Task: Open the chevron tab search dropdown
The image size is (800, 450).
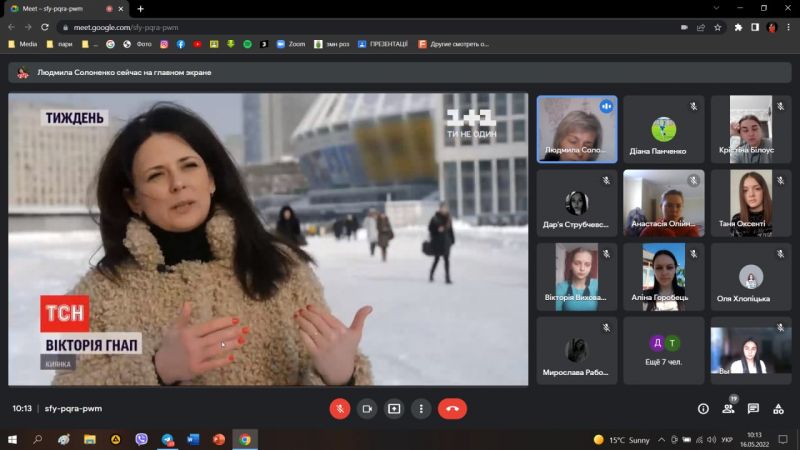Action: click(716, 8)
